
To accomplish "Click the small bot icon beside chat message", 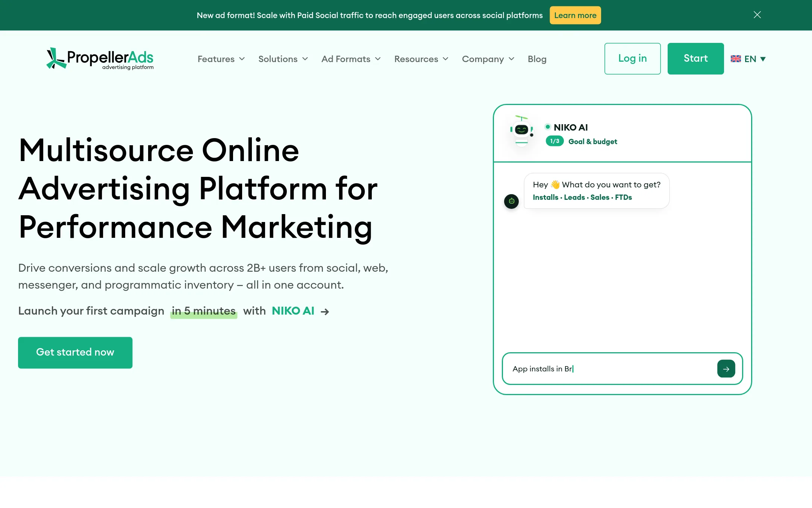I will [x=511, y=201].
